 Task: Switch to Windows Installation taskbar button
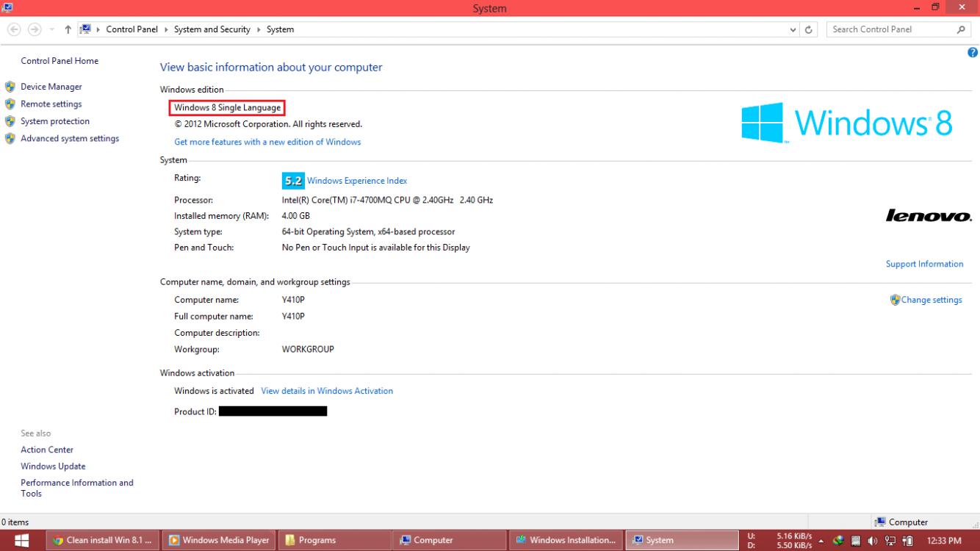566,540
